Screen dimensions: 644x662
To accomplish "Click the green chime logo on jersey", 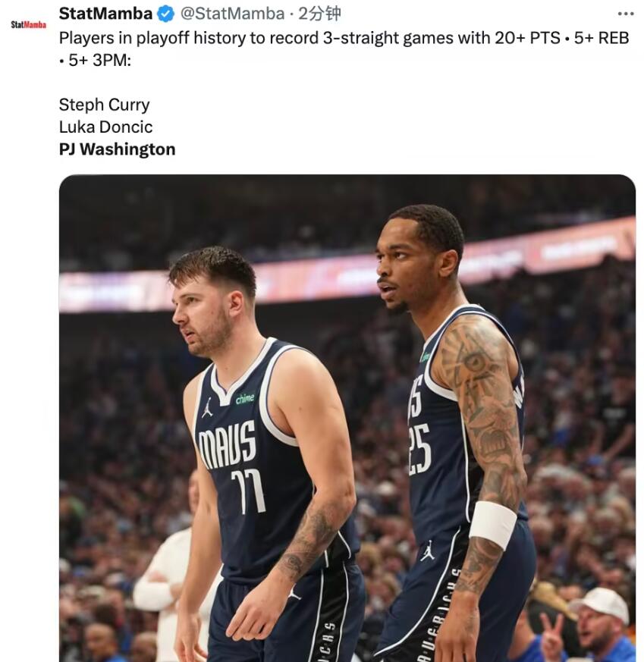I will pyautogui.click(x=245, y=398).
